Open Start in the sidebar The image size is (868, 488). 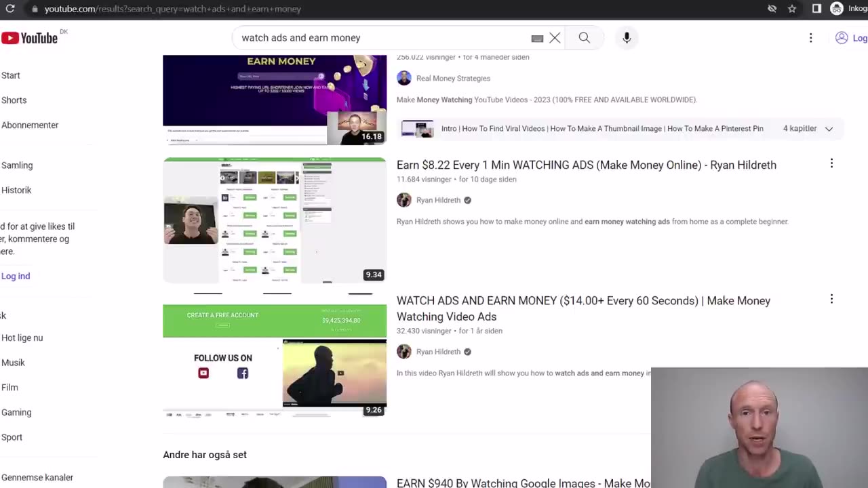(11, 75)
